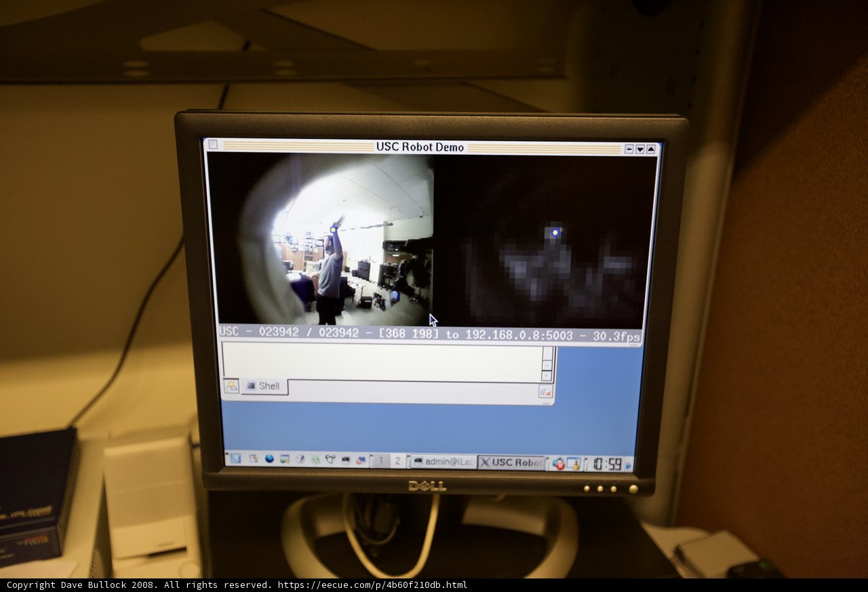868x592 pixels.
Task: Click the penguin icon in the panel
Action: [330, 459]
